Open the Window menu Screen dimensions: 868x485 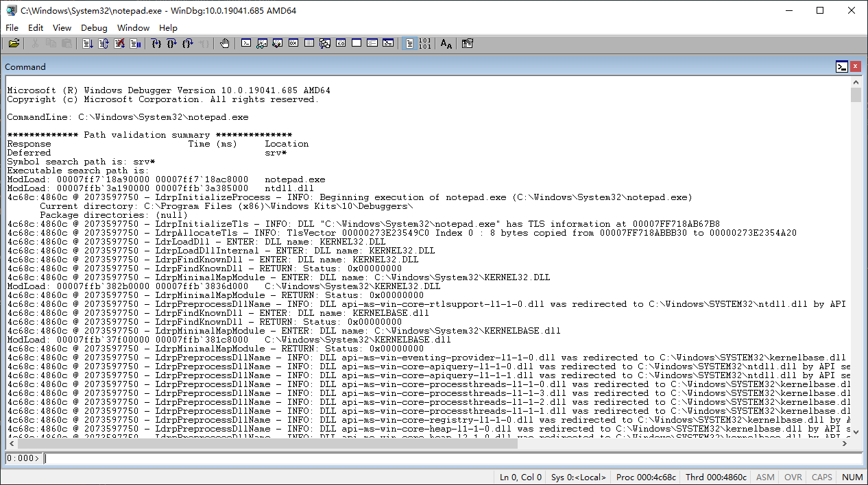(133, 27)
